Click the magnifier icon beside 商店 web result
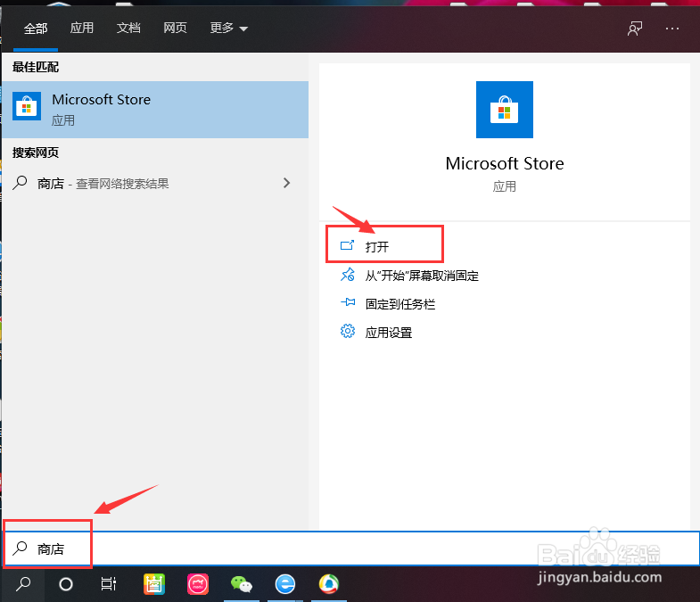Viewport: 700px width, 602px height. 21,183
